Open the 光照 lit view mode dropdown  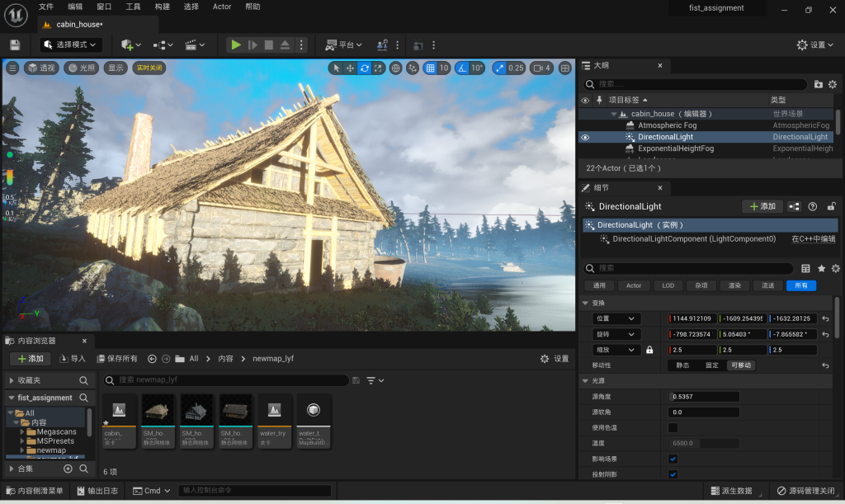82,68
